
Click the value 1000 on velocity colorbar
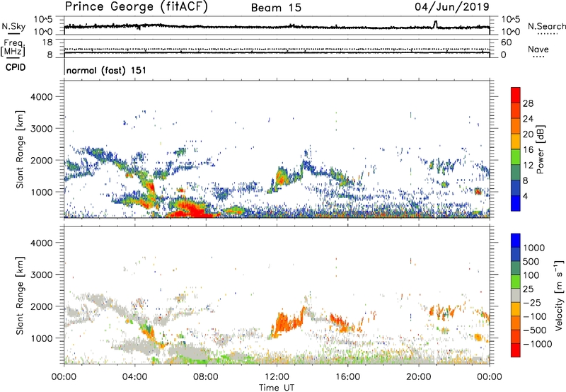(x=534, y=248)
